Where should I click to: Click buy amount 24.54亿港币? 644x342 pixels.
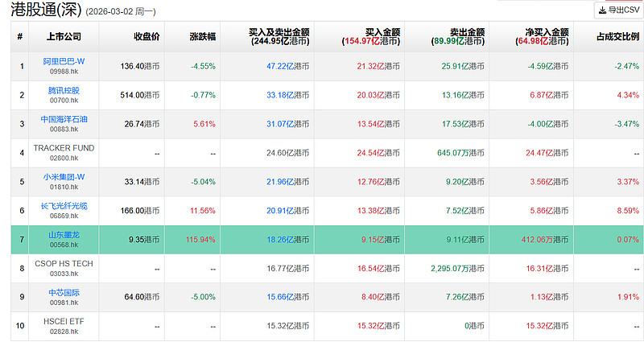coord(378,153)
